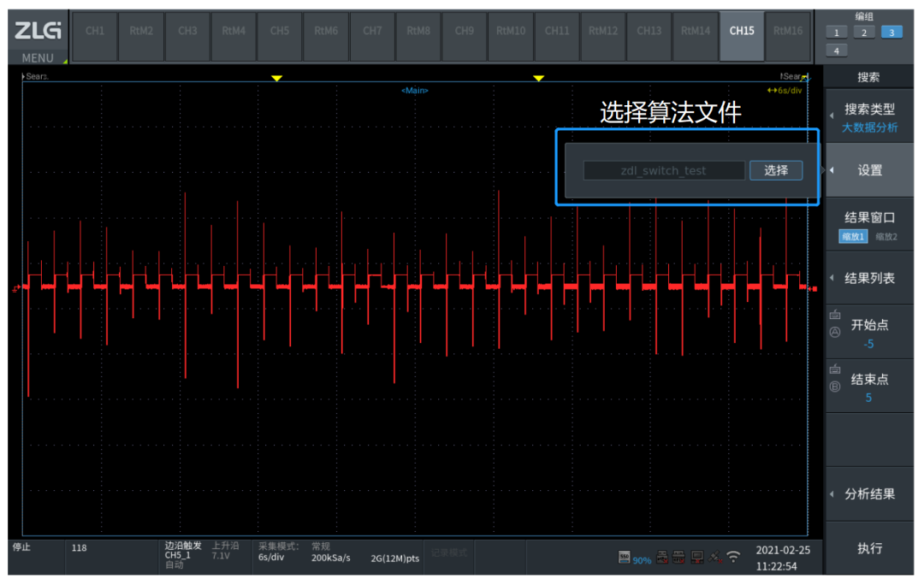Click the 选择 button to choose algorithm file
Screen dimensions: 924x579
click(775, 170)
